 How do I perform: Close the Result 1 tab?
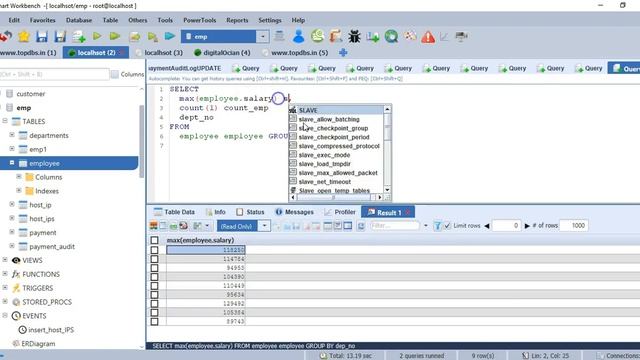(x=407, y=212)
